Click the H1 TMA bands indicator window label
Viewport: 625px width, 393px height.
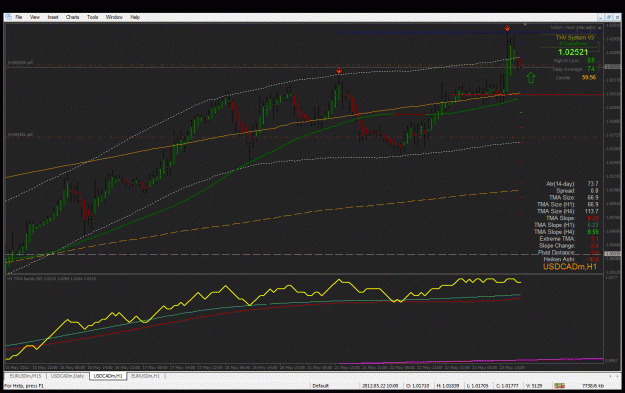51,278
